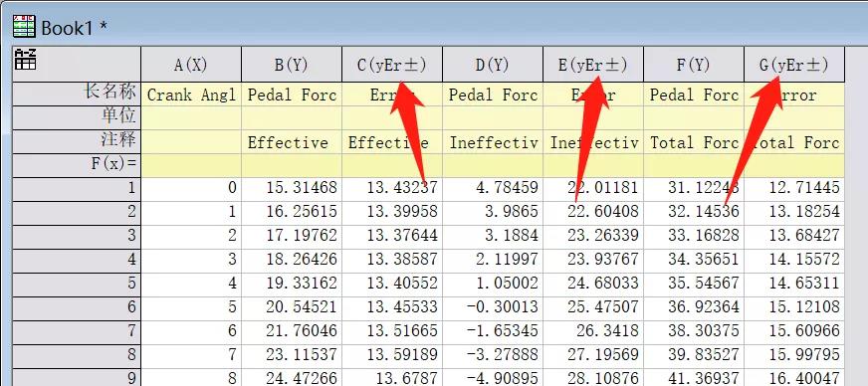Click cell value 12.71445
This screenshot has height=386, width=868.
pos(793,189)
